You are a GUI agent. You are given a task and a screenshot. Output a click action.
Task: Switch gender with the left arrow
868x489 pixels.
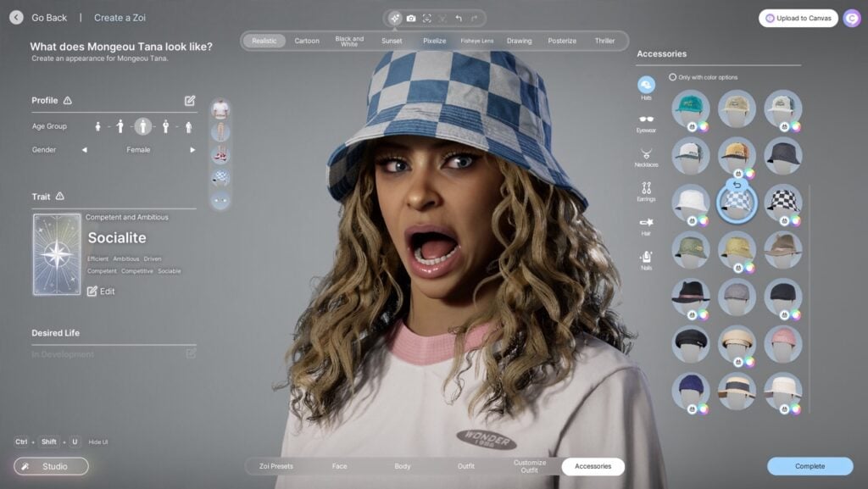click(x=84, y=150)
